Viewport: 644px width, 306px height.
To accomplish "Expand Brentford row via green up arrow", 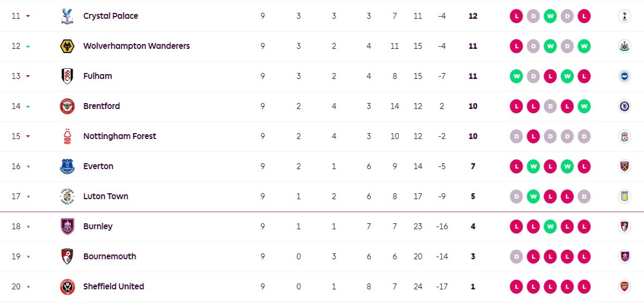I will 28,106.
